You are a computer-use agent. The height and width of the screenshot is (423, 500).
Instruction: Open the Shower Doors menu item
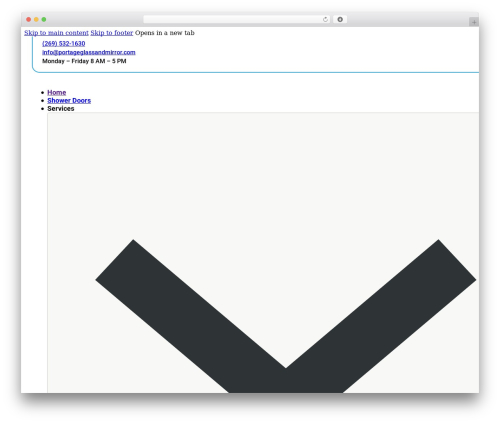click(69, 100)
